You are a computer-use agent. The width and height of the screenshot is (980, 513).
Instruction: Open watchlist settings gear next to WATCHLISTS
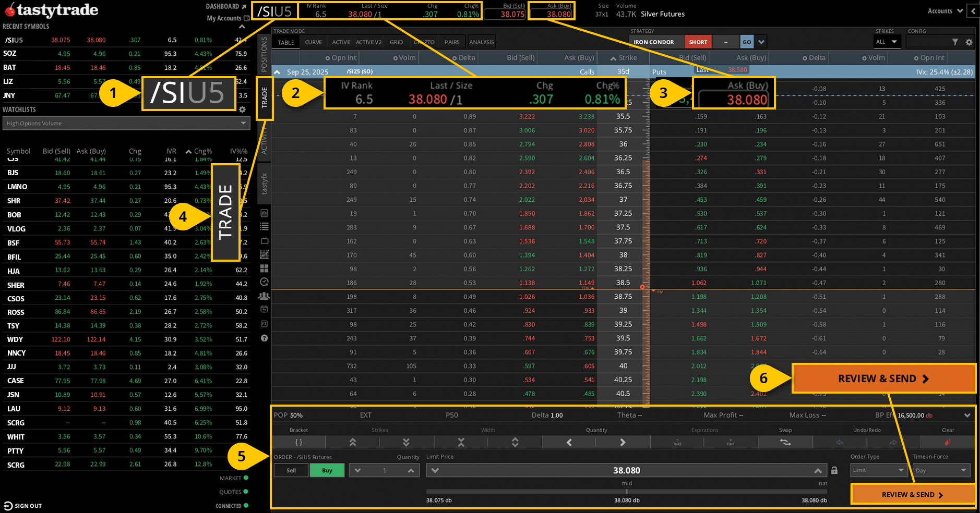click(242, 109)
